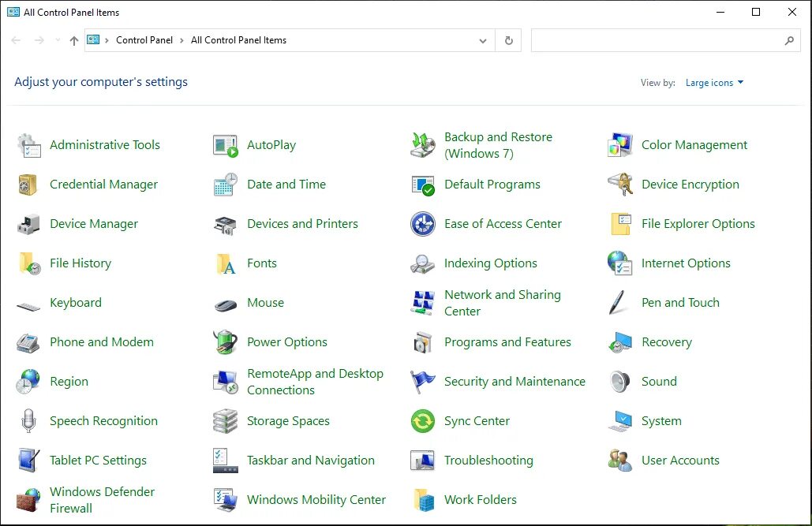Click the Taskbar and Navigation link

pos(311,461)
